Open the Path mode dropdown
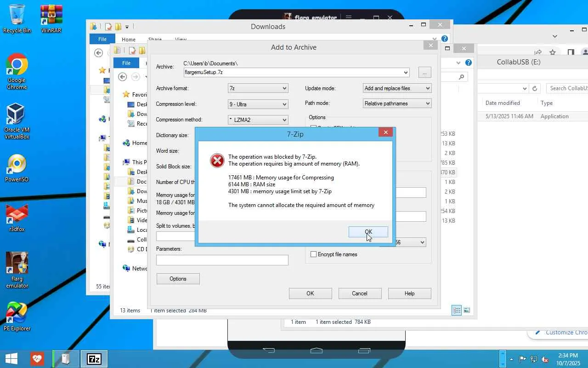Screen dimensions: 588x368 point(397,103)
